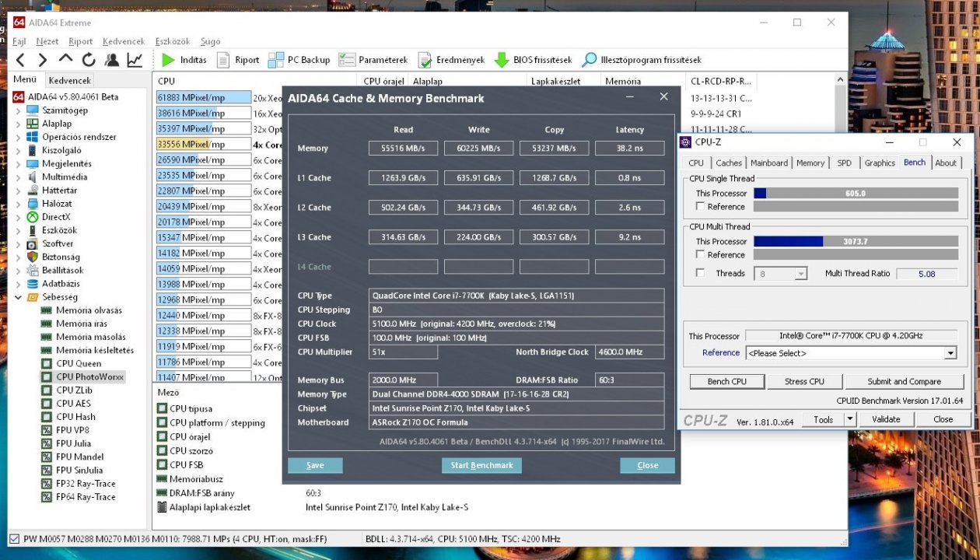Open PC Backup from the toolbar
The image size is (980, 560).
coord(299,60)
